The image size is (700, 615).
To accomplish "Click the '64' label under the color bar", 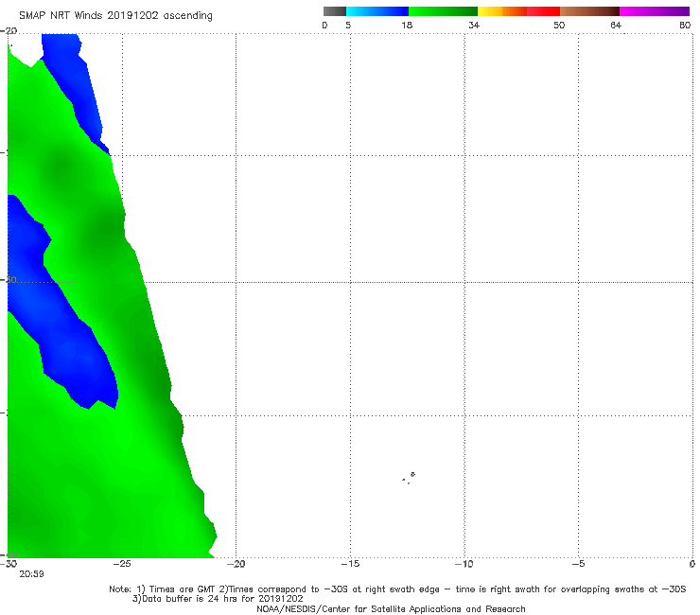I will pyautogui.click(x=616, y=26).
